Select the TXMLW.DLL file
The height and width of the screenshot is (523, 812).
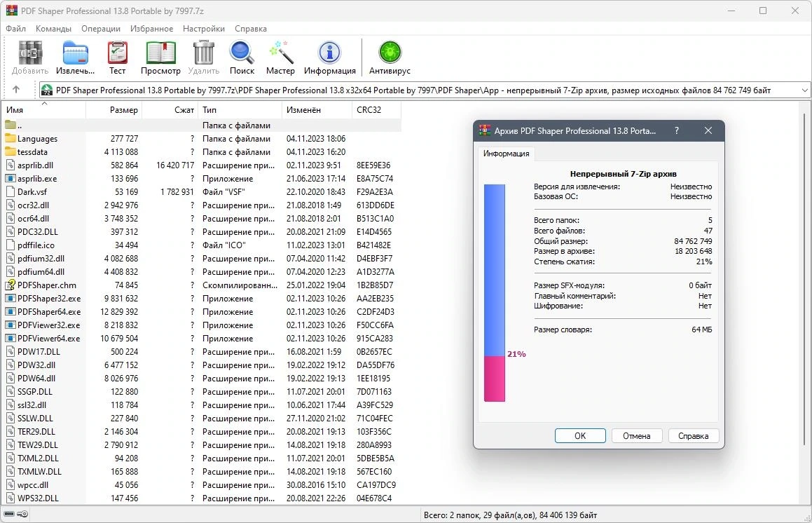coord(39,472)
